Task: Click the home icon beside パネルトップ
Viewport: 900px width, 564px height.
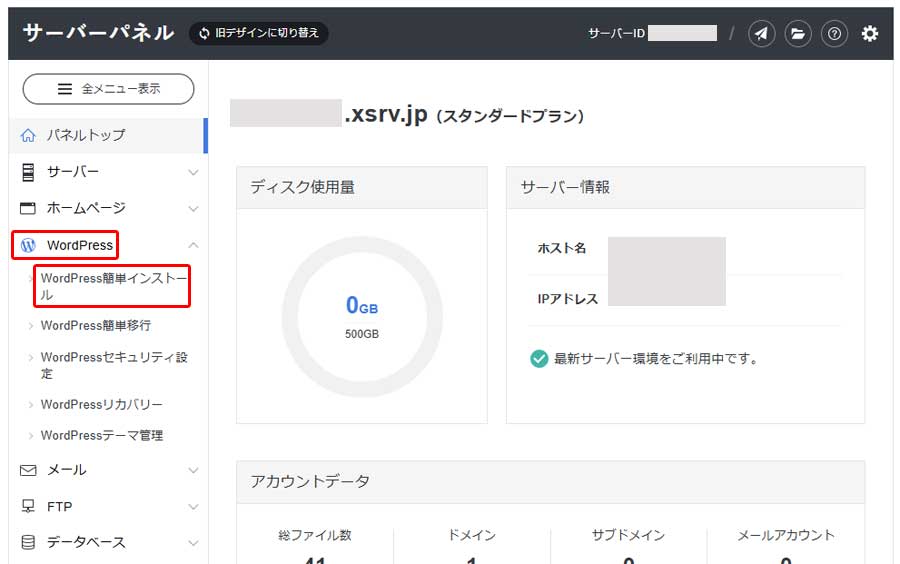Action: [28, 135]
